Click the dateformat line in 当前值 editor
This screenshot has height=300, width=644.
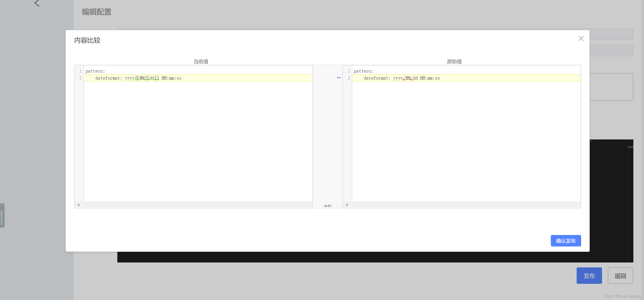(x=198, y=78)
